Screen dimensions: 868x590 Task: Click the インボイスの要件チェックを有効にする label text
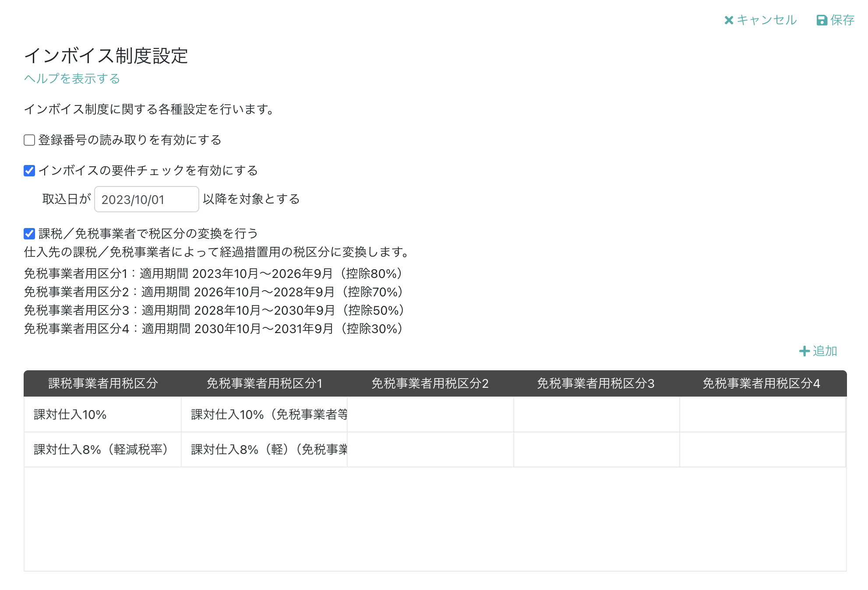click(148, 171)
